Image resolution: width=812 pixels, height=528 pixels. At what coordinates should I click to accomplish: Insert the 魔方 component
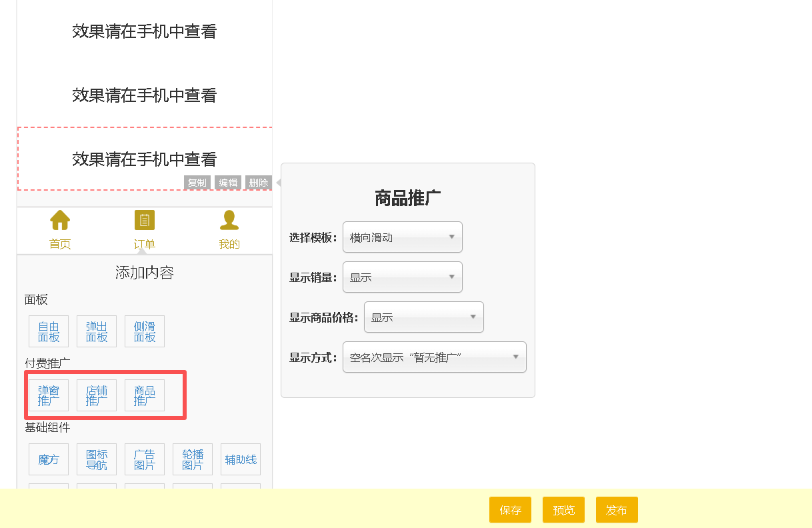coord(49,459)
